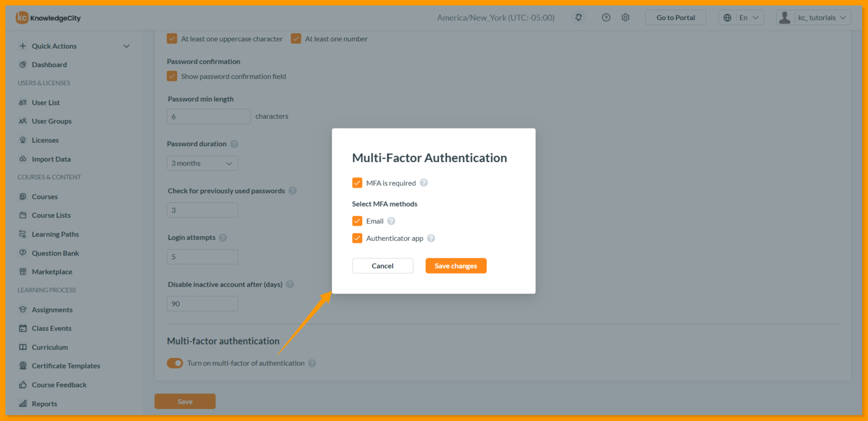Click the Quick Actions label
868x421 pixels.
pos(54,46)
